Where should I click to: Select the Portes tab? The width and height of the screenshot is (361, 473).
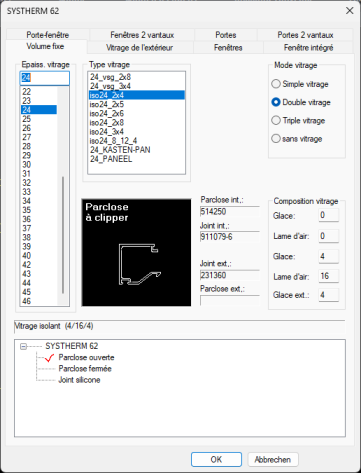(226, 35)
